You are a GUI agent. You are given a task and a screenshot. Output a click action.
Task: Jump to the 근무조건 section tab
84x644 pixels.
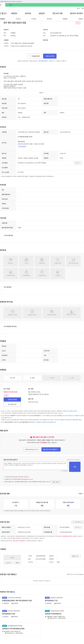[x=18, y=19]
